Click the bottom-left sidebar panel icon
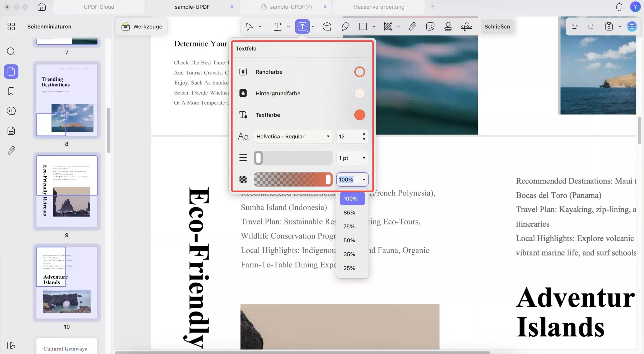Viewport: 644px width, 354px height. (11, 345)
